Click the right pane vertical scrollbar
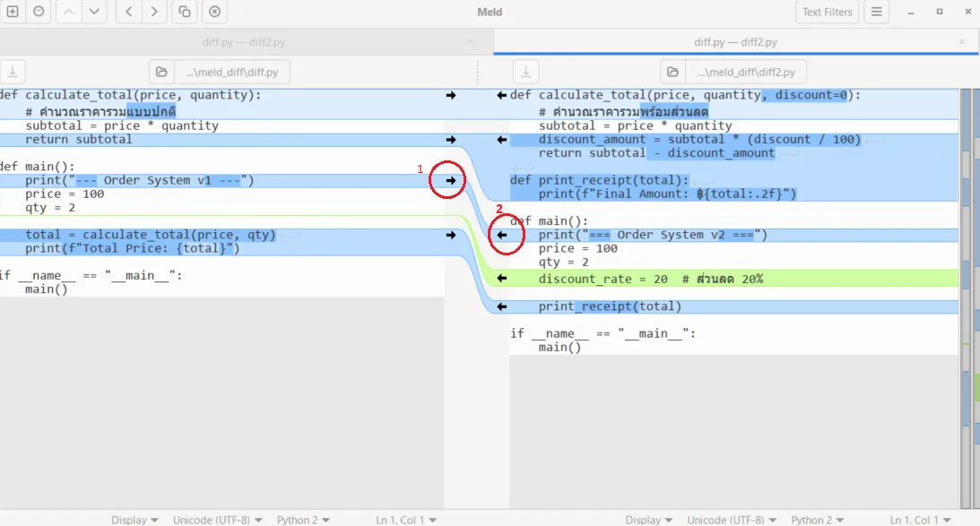This screenshot has width=980, height=526. tap(966, 298)
